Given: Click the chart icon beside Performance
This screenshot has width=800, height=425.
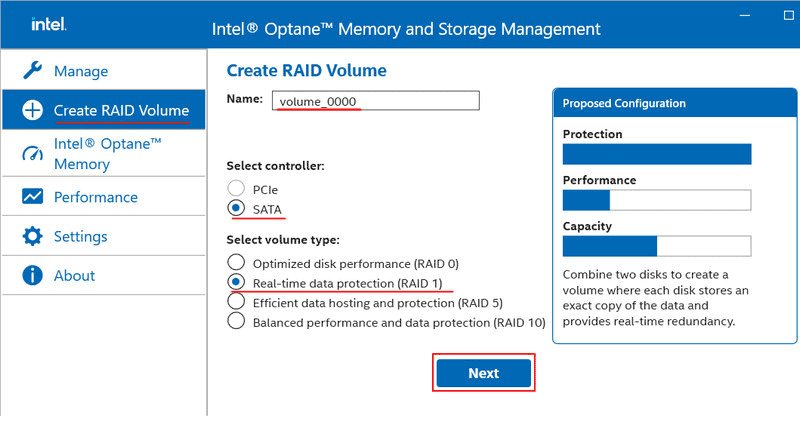Looking at the screenshot, I should [x=32, y=197].
